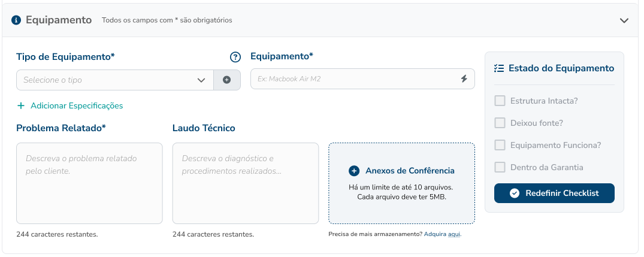The height and width of the screenshot is (257, 644).
Task: Toggle the Deixou fonte? checkbox
Action: point(500,123)
